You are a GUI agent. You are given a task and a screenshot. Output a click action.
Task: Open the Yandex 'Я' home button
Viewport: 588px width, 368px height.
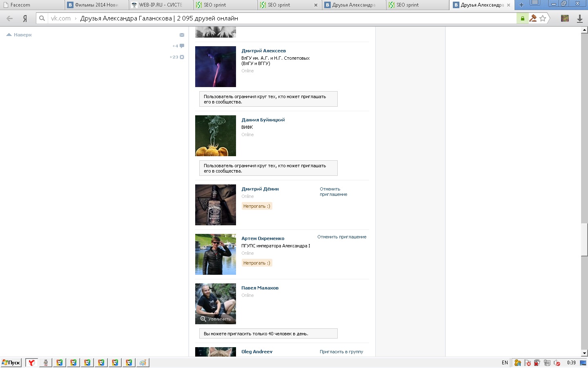click(25, 18)
